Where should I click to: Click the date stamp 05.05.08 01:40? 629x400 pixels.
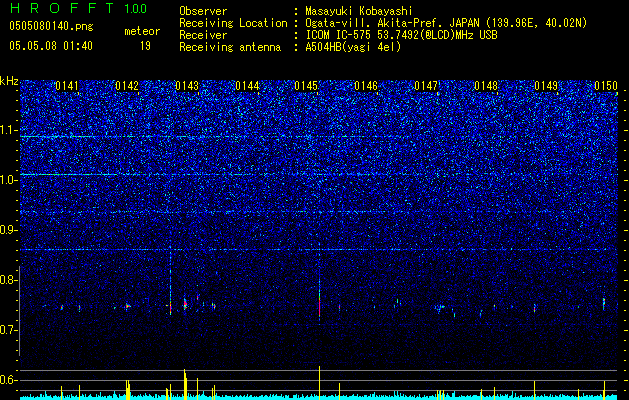[x=51, y=46]
